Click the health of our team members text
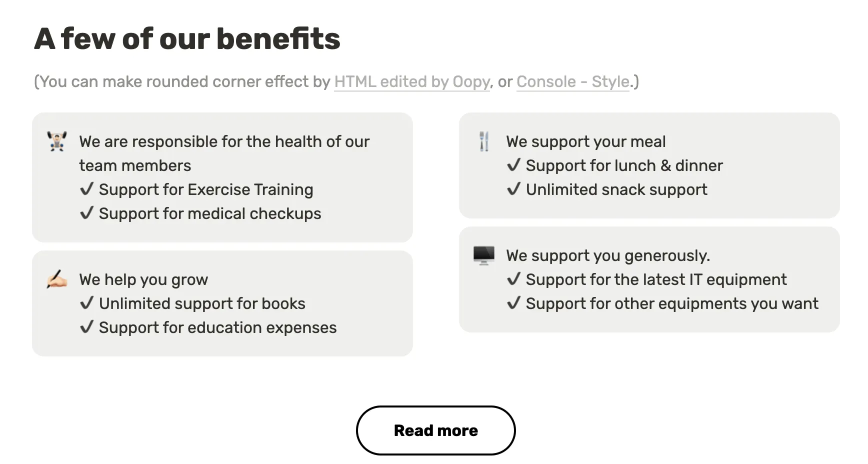Viewport: 868px width, 464px height. [x=224, y=153]
